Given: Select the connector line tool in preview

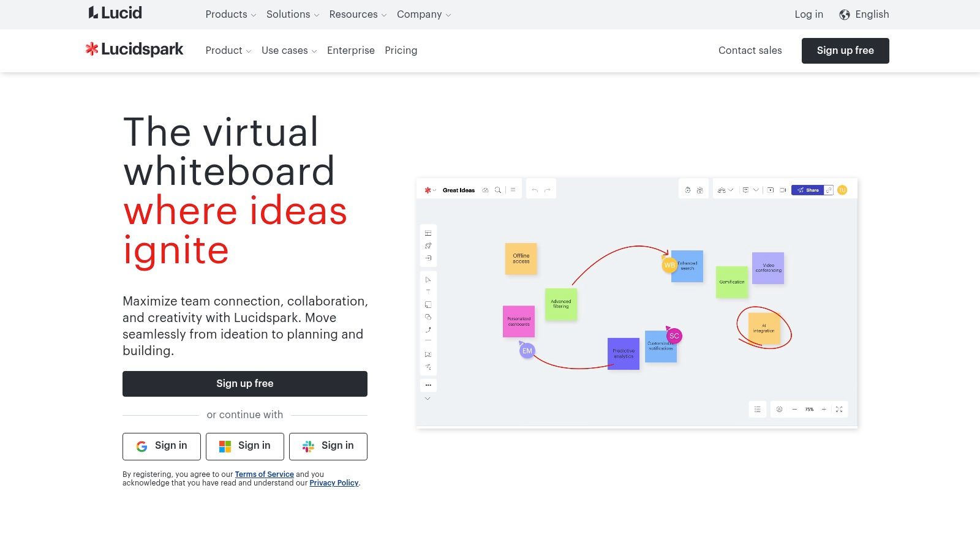Looking at the screenshot, I should 428,329.
